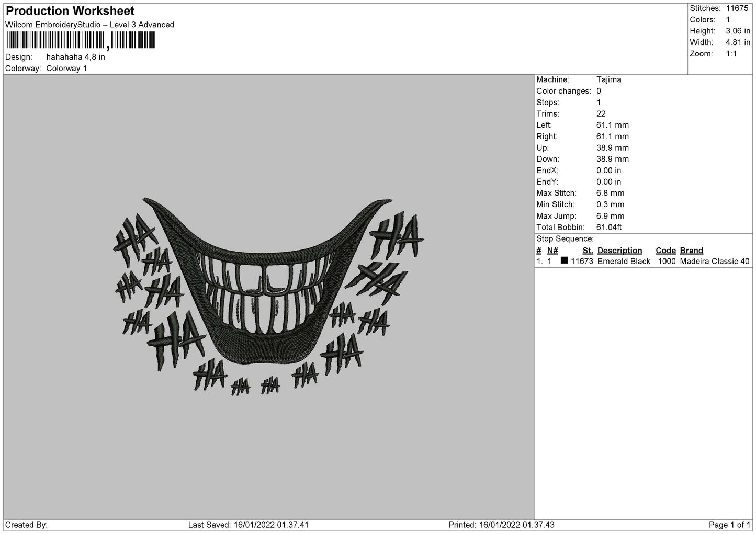
Task: Click the N# column header
Action: click(552, 251)
